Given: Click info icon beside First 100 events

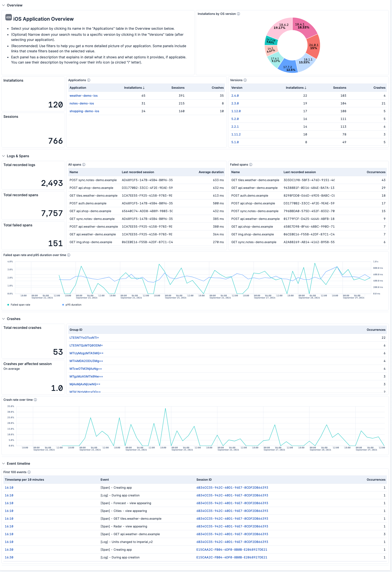Looking at the screenshot, I should [29, 472].
